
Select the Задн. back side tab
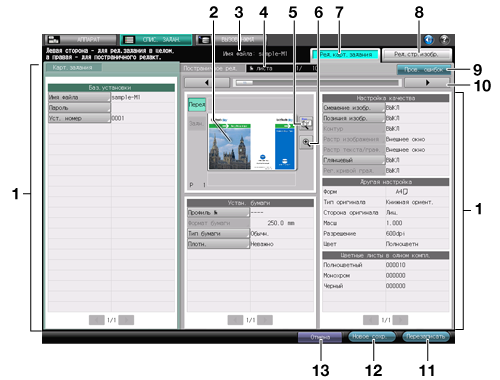[x=196, y=123]
